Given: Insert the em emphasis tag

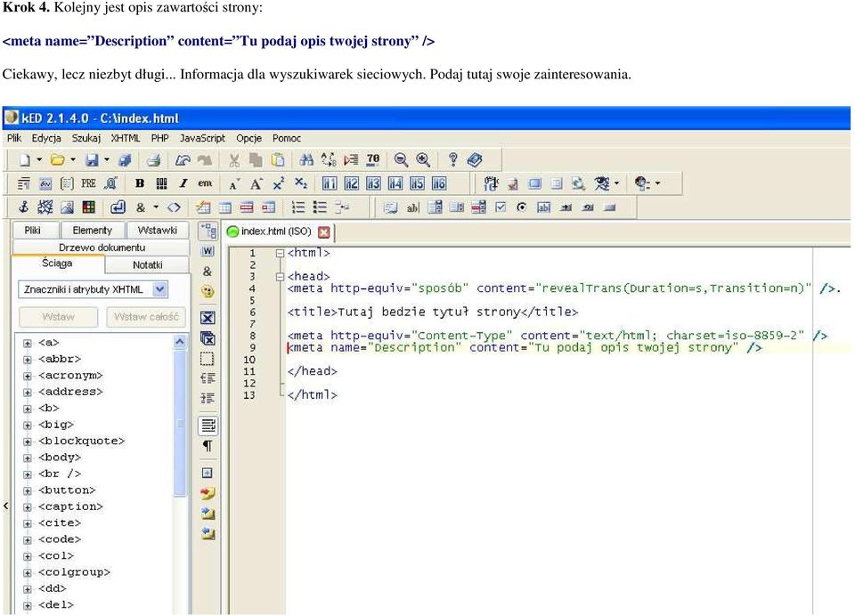Looking at the screenshot, I should pos(205,183).
